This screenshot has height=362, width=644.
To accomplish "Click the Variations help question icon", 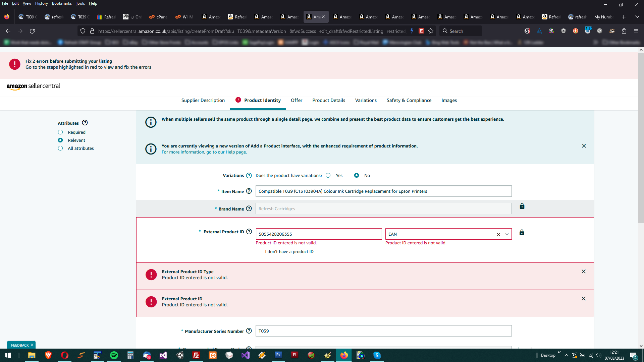I will click(249, 175).
